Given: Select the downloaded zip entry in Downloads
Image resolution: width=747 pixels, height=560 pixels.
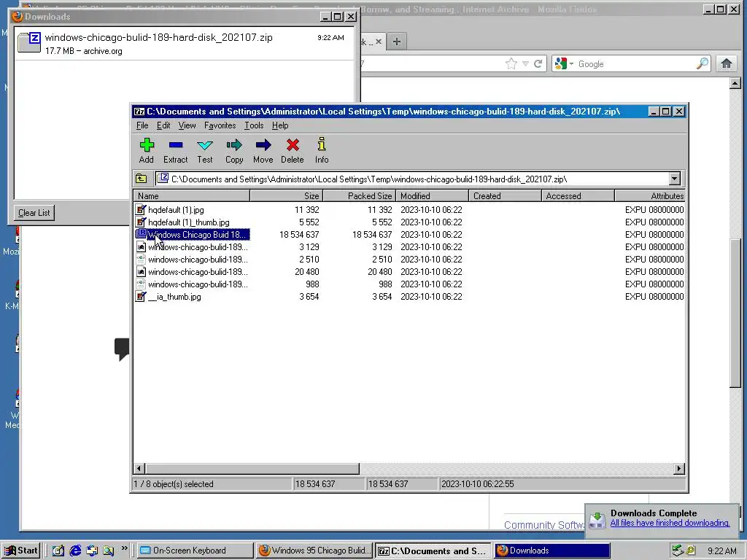Looking at the screenshot, I should (185, 43).
